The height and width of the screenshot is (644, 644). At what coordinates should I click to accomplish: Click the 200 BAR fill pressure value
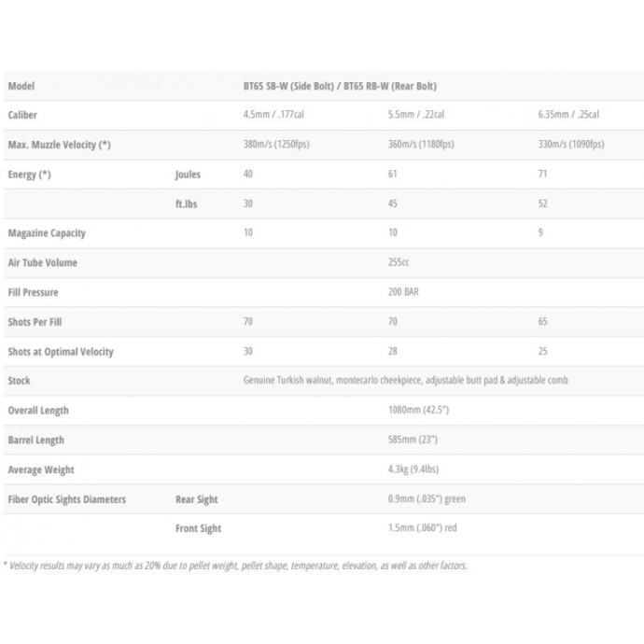tap(402, 292)
